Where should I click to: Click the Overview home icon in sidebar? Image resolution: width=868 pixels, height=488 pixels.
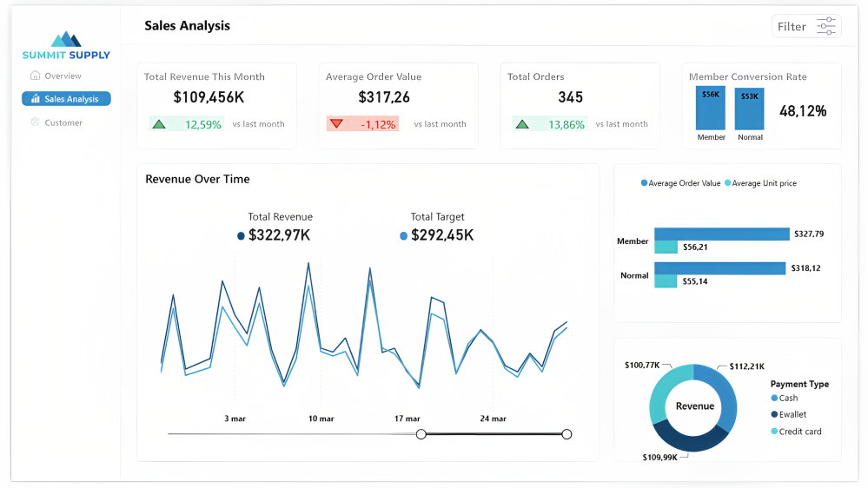(35, 76)
